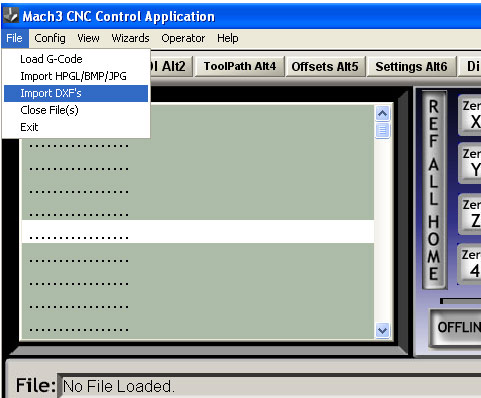
Task: Open the Help menu
Action: click(228, 38)
